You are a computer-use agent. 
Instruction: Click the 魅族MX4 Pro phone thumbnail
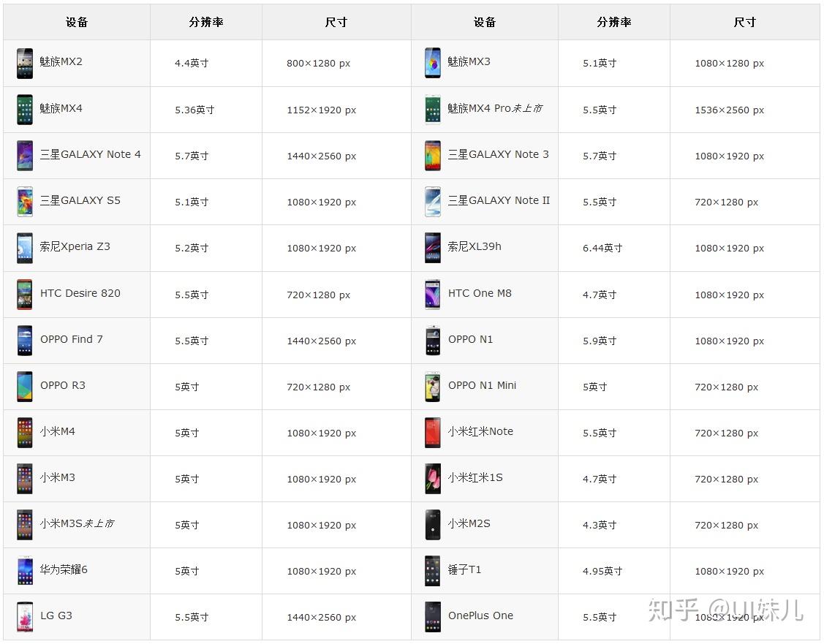pyautogui.click(x=433, y=110)
